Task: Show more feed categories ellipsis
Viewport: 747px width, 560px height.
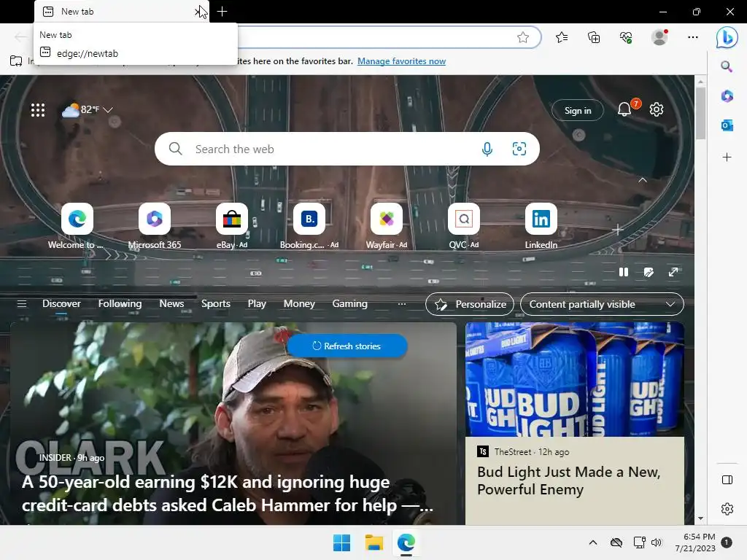Action: click(x=402, y=304)
